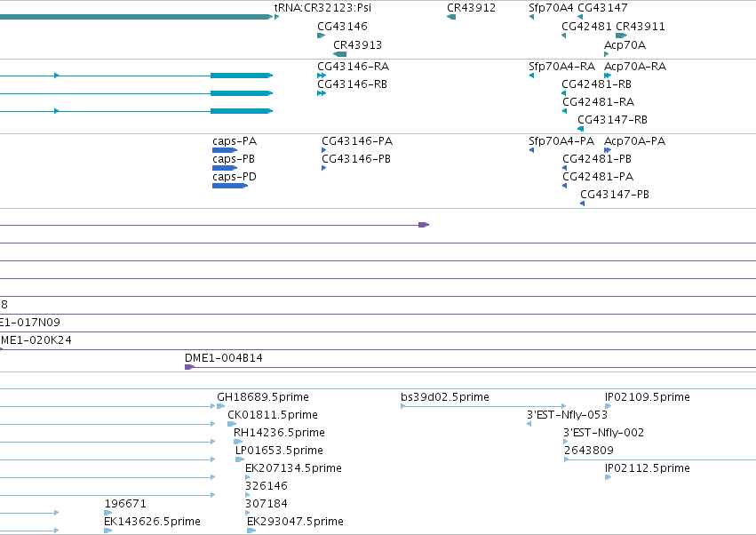Select the Acp70A gene label
756x535 pixels.
tap(625, 44)
